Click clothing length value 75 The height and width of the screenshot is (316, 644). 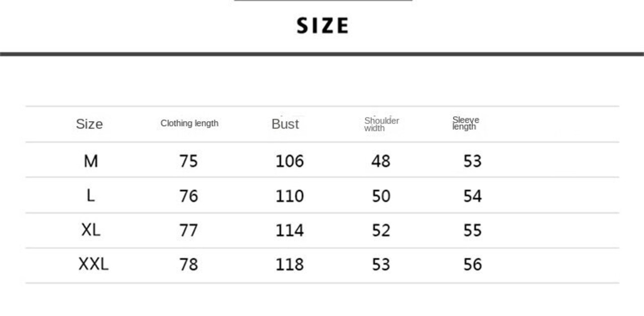(189, 161)
